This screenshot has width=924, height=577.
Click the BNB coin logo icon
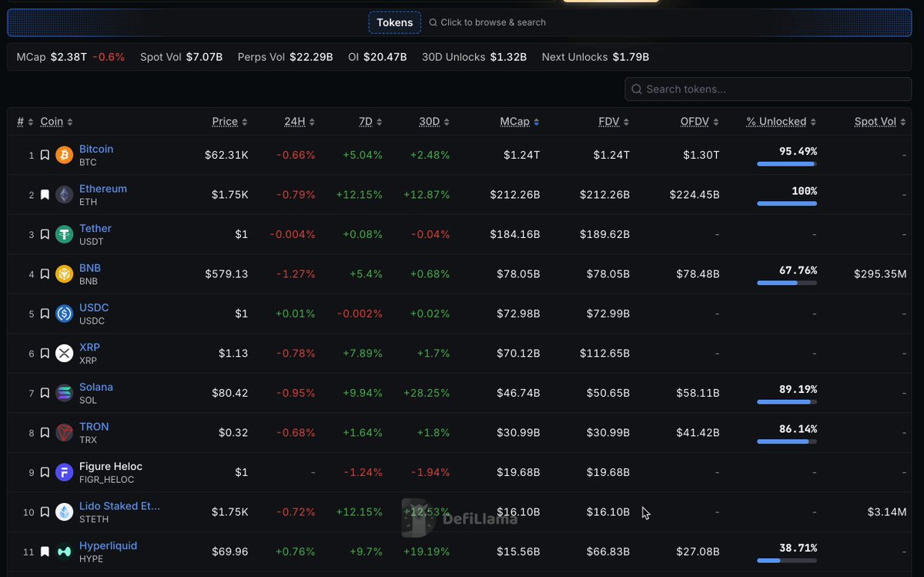tap(64, 274)
